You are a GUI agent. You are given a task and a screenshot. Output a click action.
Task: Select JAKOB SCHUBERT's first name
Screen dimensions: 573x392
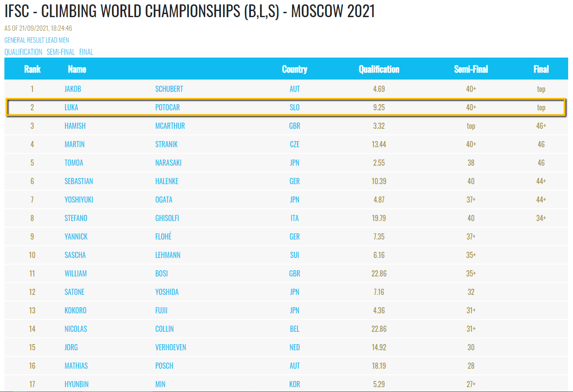[73, 89]
